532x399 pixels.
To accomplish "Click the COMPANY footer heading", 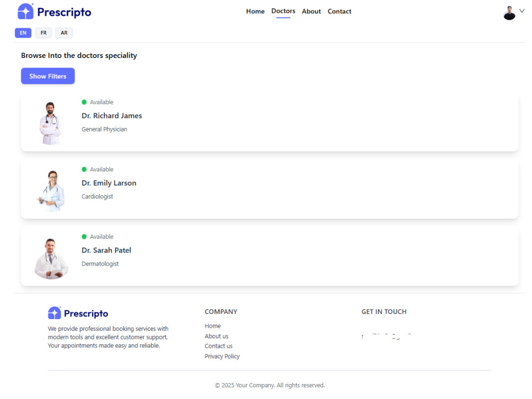I will pyautogui.click(x=221, y=311).
